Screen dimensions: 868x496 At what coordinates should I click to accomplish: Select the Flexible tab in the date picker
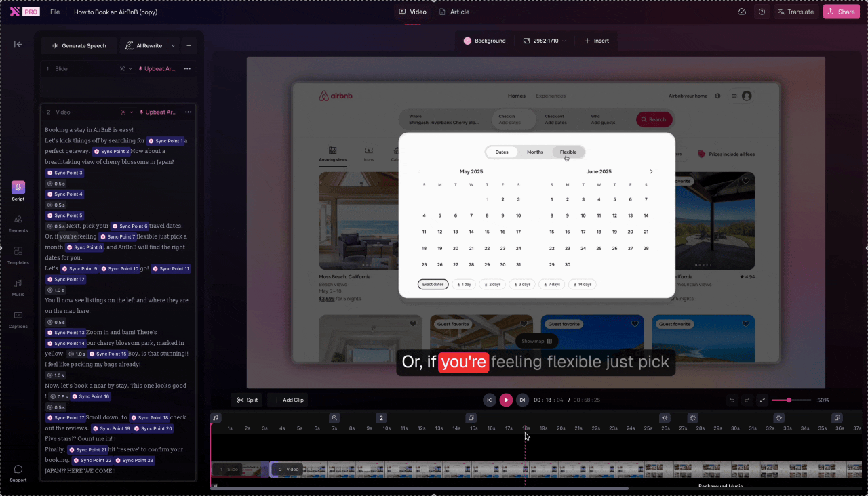568,152
